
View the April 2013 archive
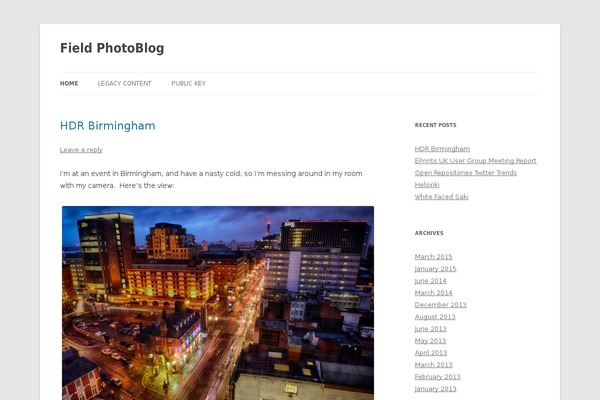click(431, 353)
